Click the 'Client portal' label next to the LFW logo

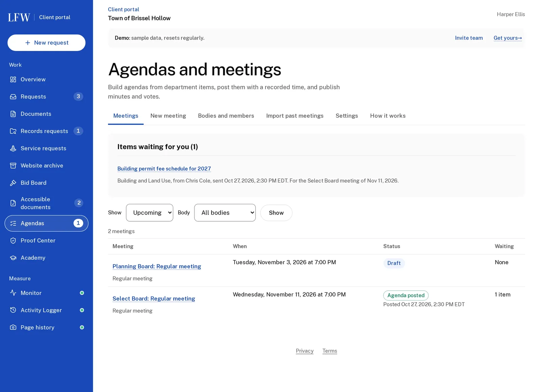click(55, 17)
